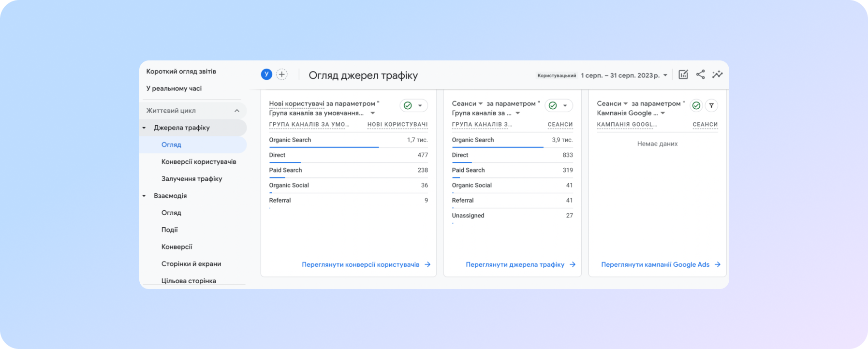Image resolution: width=868 pixels, height=349 pixels.
Task: Open Сеанси metric dropdown in middle card
Action: 481,103
